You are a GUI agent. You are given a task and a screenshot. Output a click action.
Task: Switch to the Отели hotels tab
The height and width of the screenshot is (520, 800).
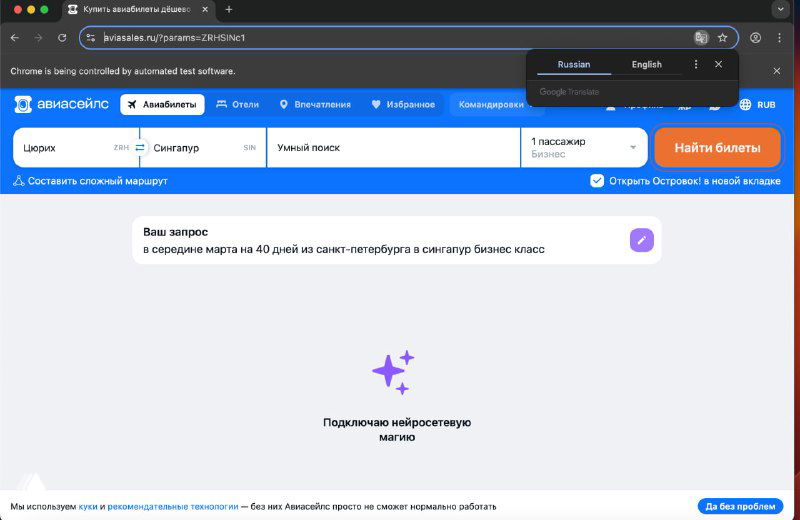[238, 105]
